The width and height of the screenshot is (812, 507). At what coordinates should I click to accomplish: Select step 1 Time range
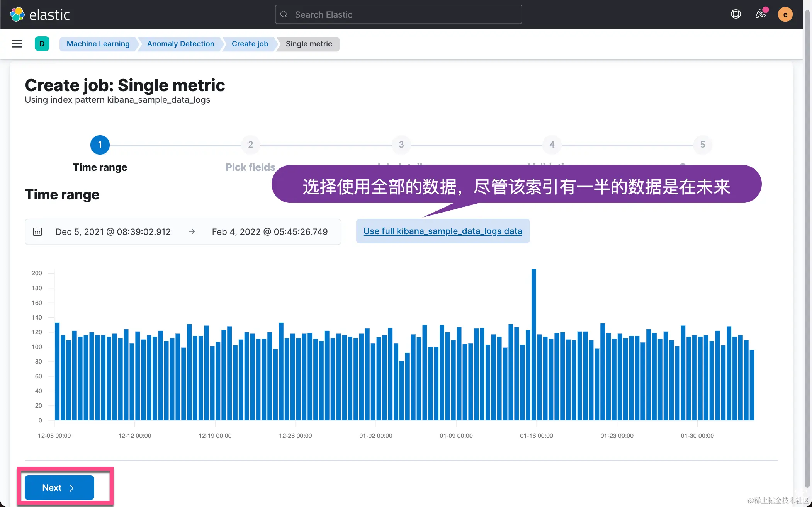pos(100,145)
